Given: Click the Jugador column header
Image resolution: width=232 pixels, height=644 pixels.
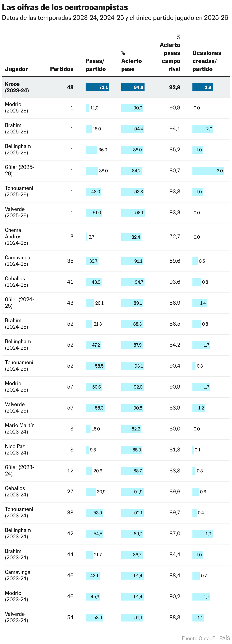Looking at the screenshot, I should tap(16, 69).
